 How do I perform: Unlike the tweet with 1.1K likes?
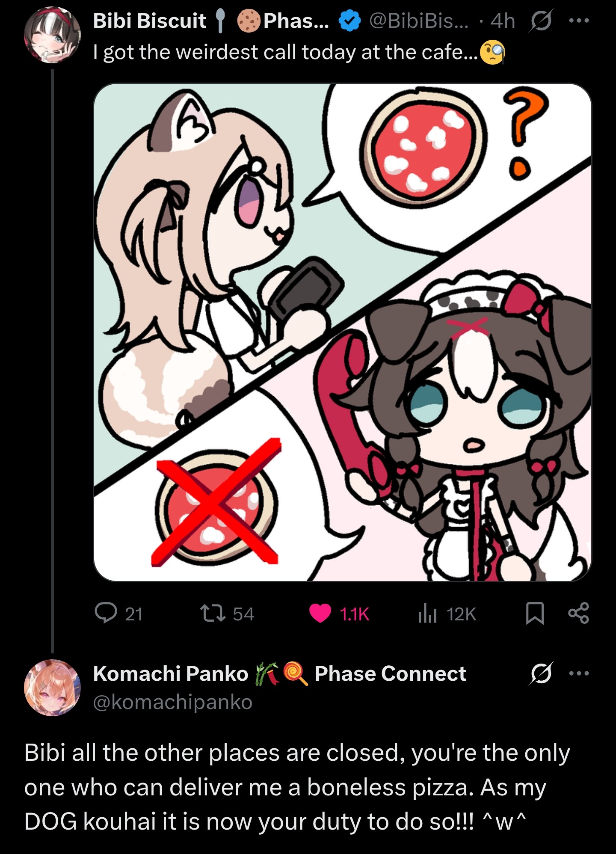click(320, 613)
